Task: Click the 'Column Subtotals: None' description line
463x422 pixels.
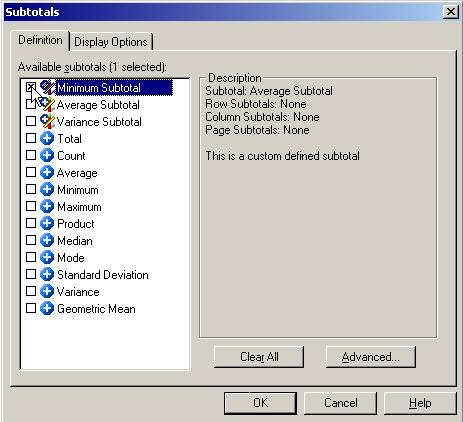Action: (x=262, y=117)
